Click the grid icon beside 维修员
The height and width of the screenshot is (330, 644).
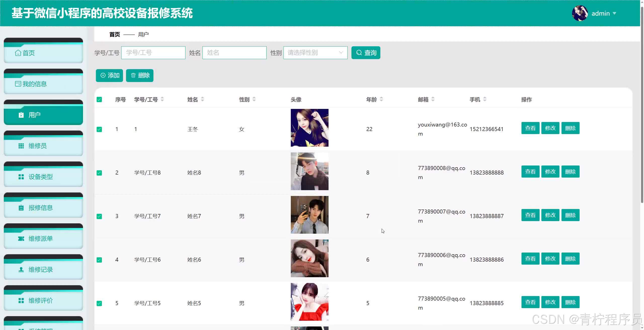[x=21, y=146]
